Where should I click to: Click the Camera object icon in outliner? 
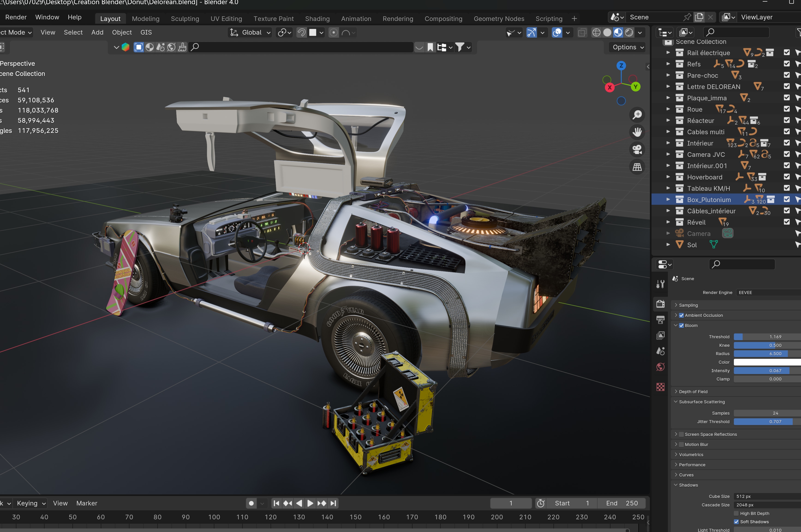tap(679, 233)
